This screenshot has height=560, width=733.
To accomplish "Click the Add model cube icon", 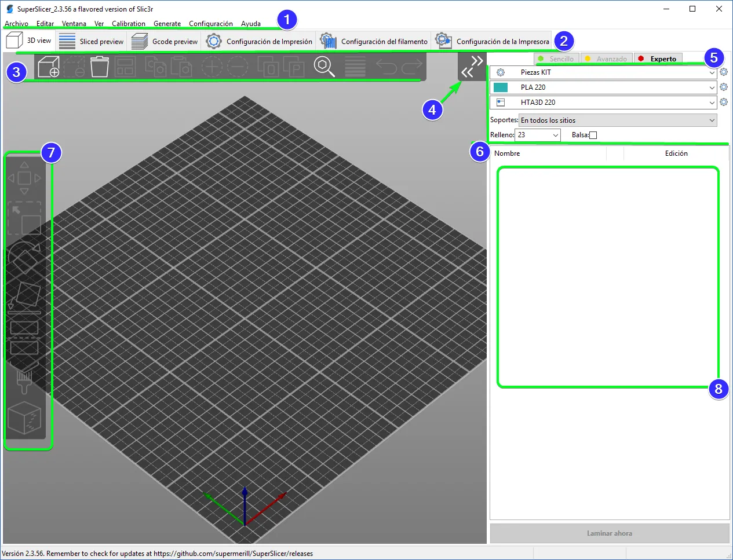I will click(x=49, y=67).
